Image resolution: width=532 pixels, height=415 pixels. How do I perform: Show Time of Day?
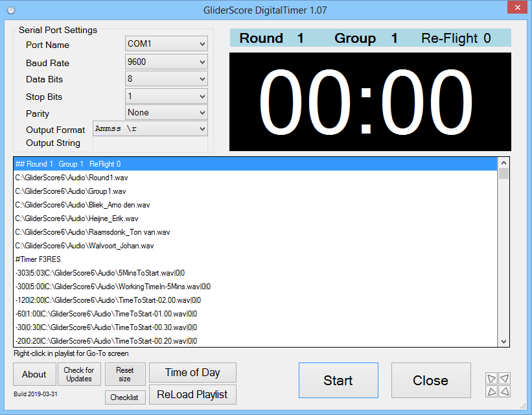[192, 373]
